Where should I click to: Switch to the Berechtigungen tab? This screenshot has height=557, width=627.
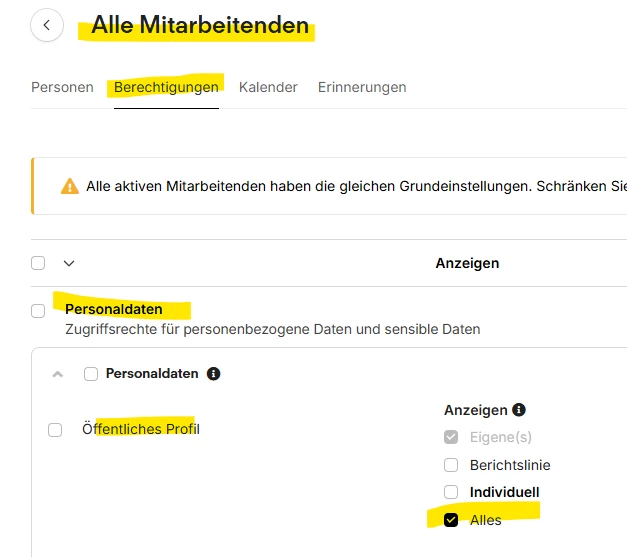point(166,87)
